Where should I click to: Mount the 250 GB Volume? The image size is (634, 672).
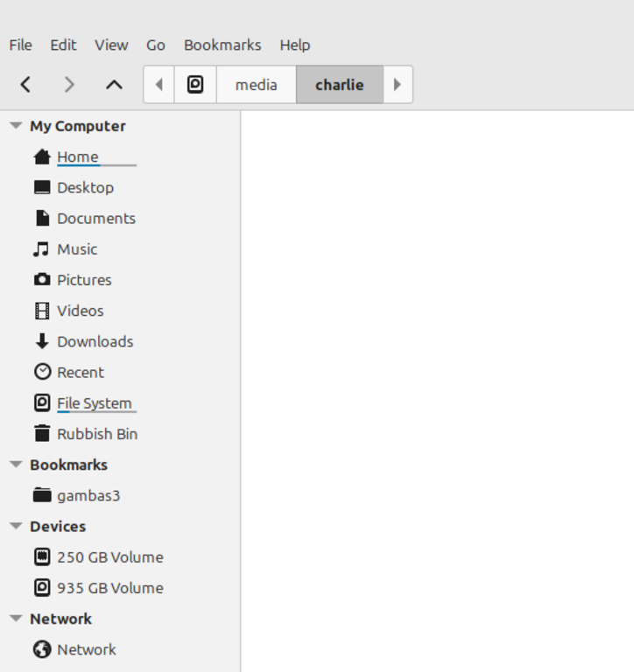[110, 557]
